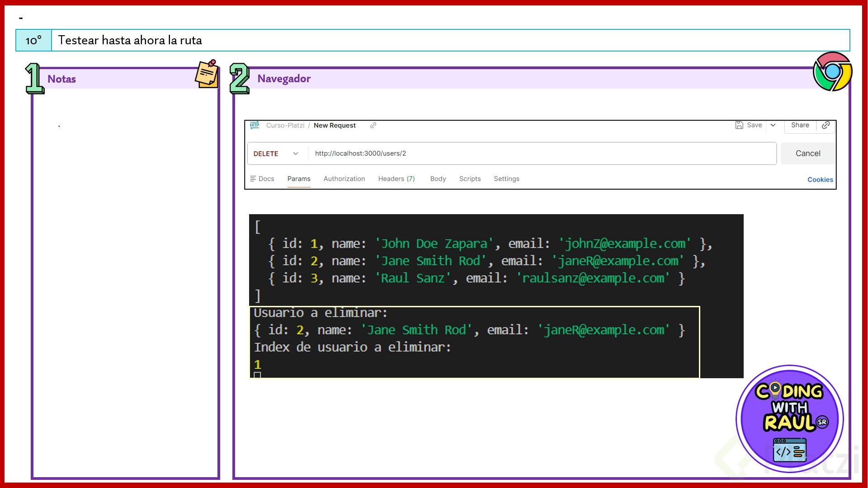Click the Curso-Platzi breadcrumb
868x488 pixels.
pos(285,126)
